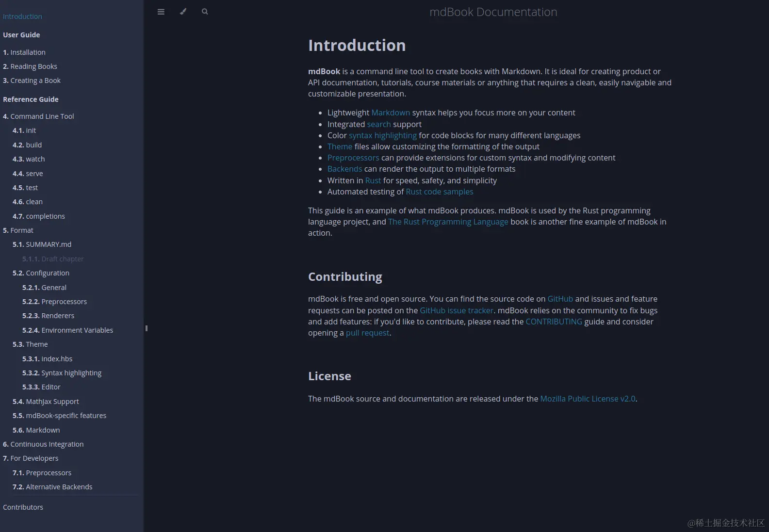
Task: Open subsection 5.2.1. General
Action: tap(44, 288)
